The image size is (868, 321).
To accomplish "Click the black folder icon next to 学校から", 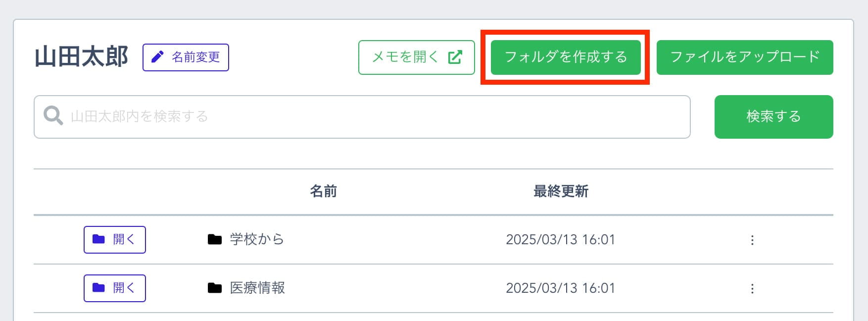I will tap(214, 240).
